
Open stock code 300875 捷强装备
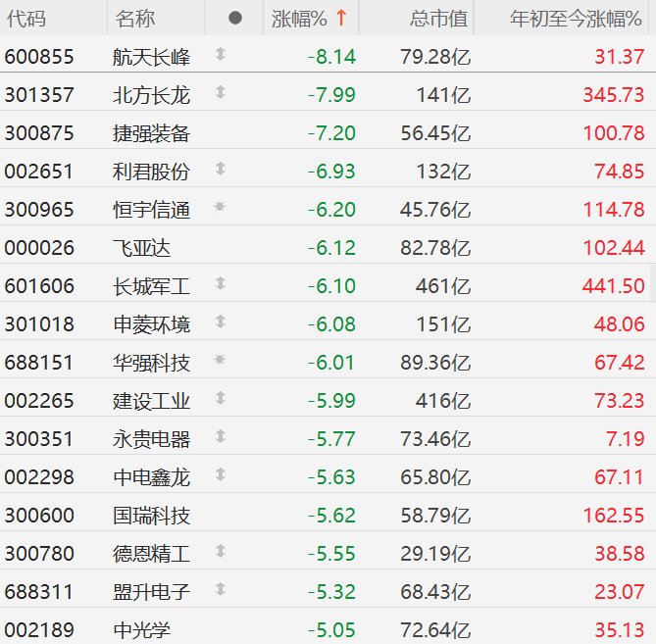39,132
